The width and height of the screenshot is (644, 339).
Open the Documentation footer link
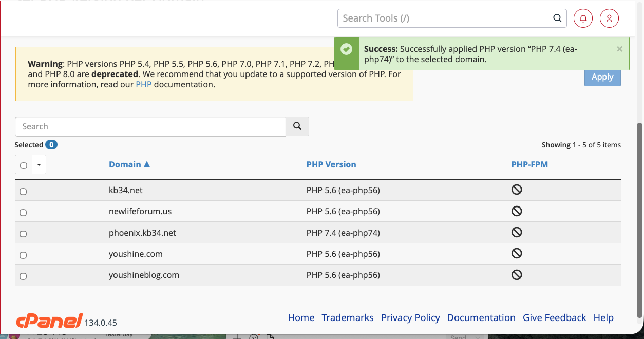point(481,317)
